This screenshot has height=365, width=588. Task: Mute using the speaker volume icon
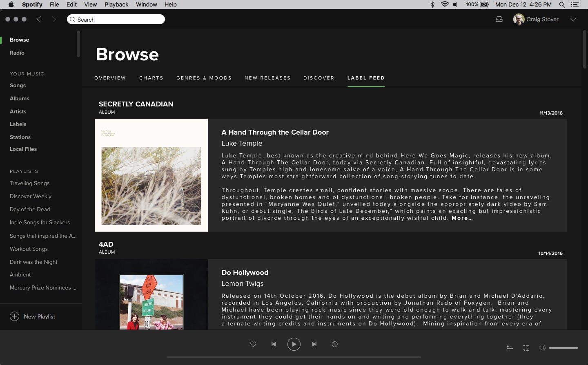542,348
